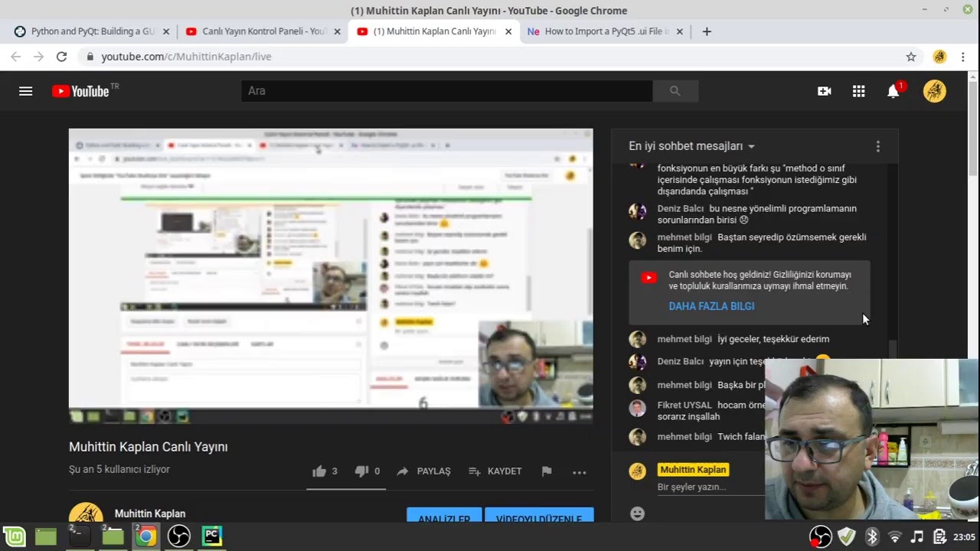980x551 pixels.
Task: Focus the YouTube 'Ara' search box
Action: click(x=446, y=91)
